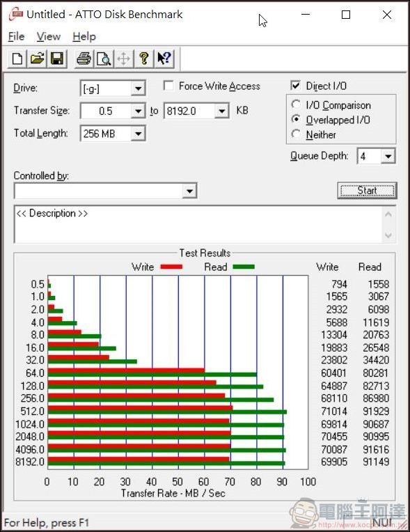Click the read value 91149

(376, 462)
